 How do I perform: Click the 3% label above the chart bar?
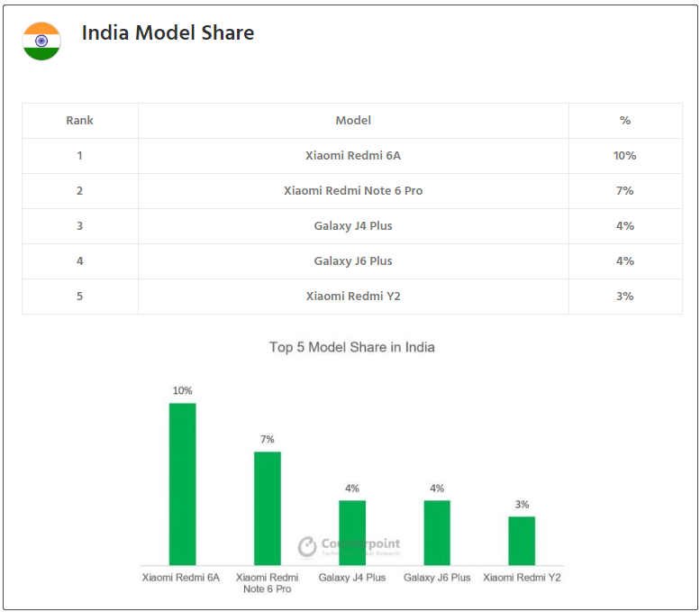pyautogui.click(x=522, y=505)
